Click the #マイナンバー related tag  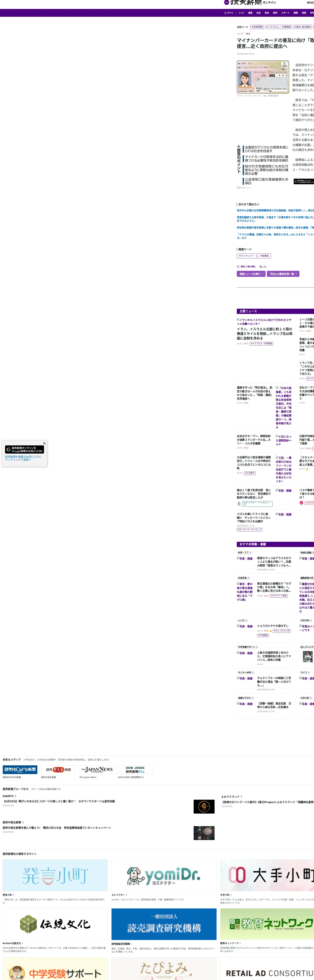(247, 256)
